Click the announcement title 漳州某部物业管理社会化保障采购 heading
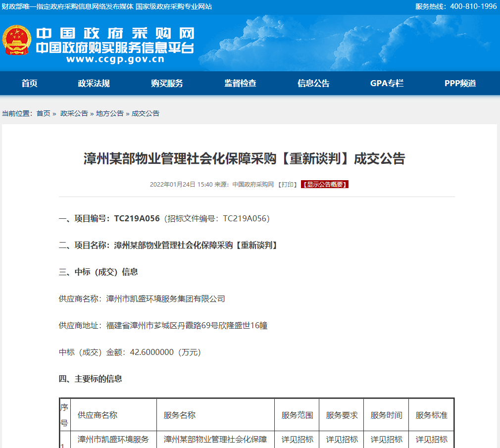 (244, 159)
